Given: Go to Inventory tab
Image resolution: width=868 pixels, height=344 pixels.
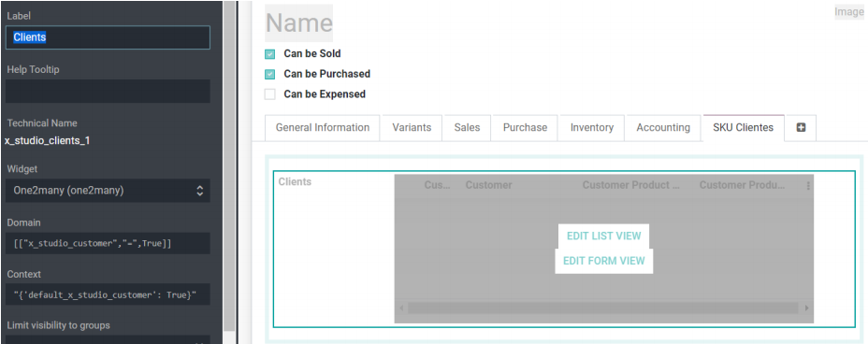Looking at the screenshot, I should pyautogui.click(x=592, y=128).
